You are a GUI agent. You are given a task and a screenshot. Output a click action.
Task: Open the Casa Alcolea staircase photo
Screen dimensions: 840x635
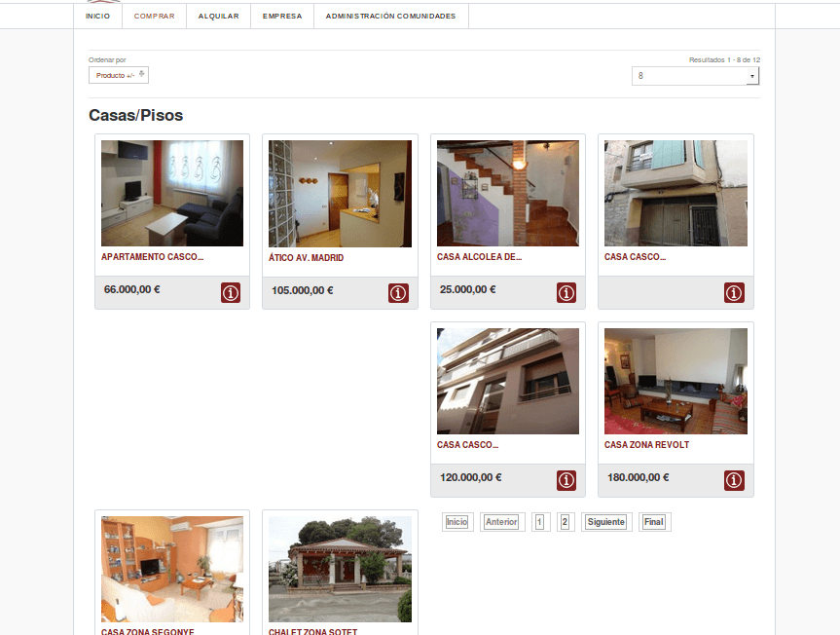tap(508, 194)
